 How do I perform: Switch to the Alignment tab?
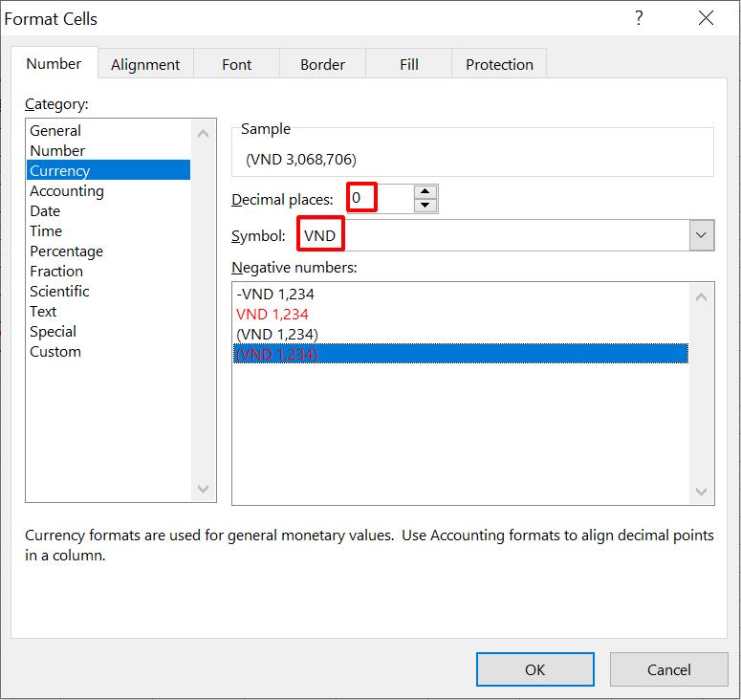coord(145,64)
